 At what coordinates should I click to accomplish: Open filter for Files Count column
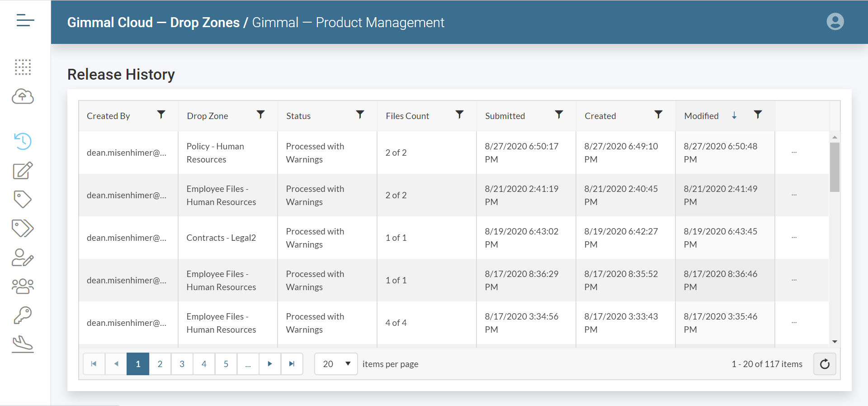[x=459, y=115]
